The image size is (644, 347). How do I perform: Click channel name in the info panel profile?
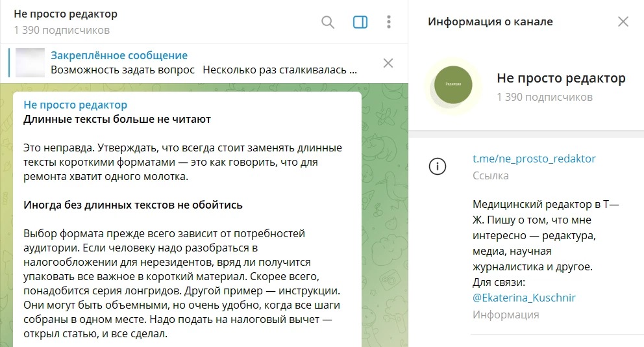(561, 78)
